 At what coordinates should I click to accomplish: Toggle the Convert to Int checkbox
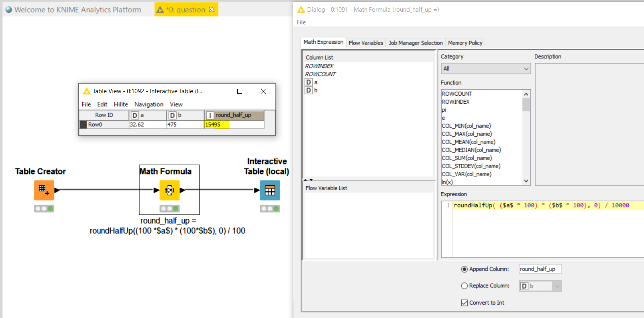tap(464, 303)
